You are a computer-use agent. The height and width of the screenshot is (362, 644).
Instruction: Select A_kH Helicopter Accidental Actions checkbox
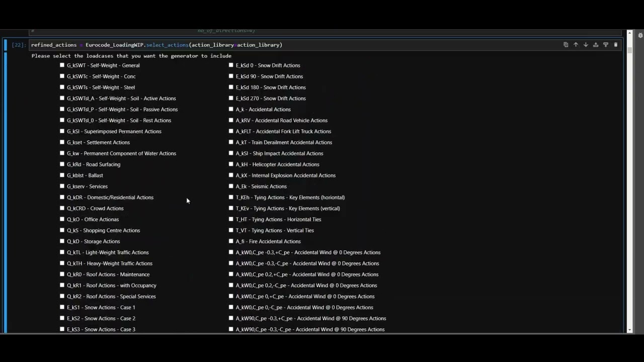click(231, 164)
